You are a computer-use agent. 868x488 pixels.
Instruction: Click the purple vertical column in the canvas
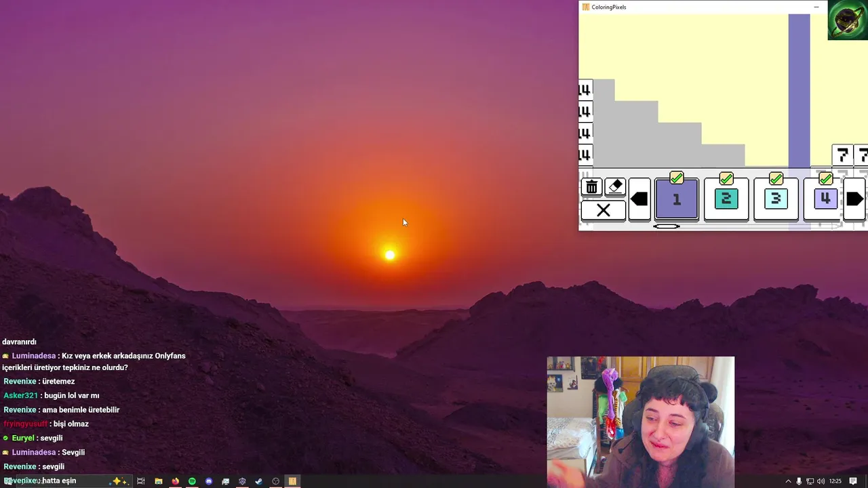click(799, 91)
